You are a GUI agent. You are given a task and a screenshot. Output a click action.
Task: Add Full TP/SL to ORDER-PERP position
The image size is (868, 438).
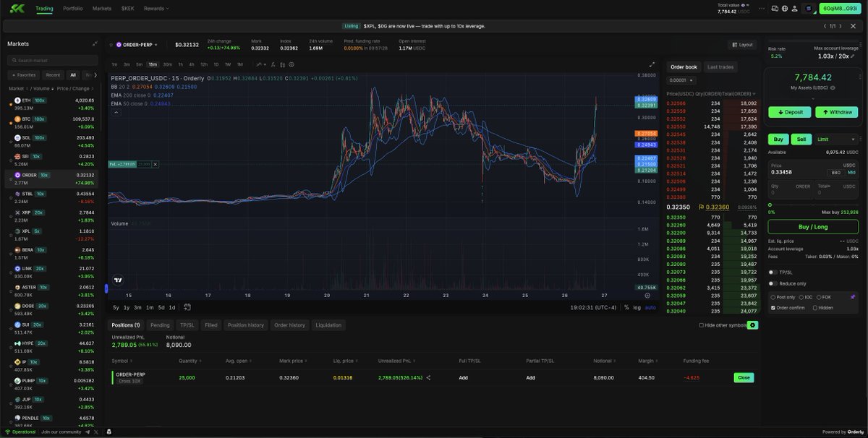(x=464, y=377)
